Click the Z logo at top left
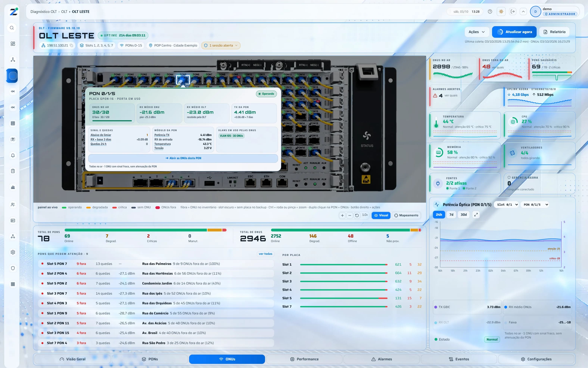This screenshot has height=368, width=588. click(x=14, y=12)
